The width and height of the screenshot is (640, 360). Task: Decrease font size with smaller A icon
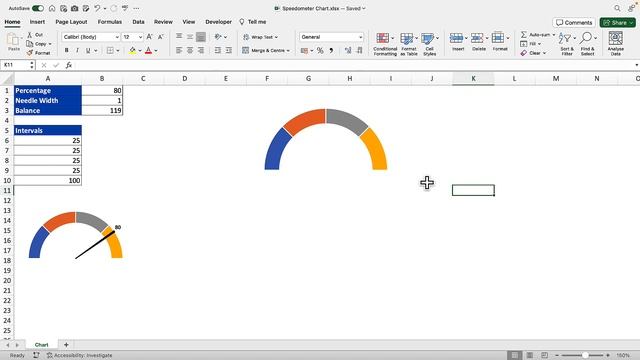(x=160, y=37)
